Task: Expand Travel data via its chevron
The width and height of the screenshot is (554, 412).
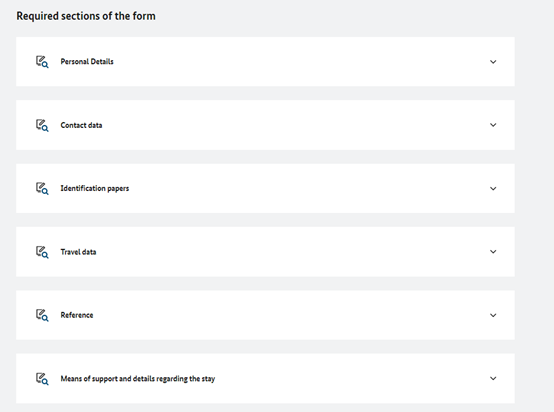Action: [493, 252]
